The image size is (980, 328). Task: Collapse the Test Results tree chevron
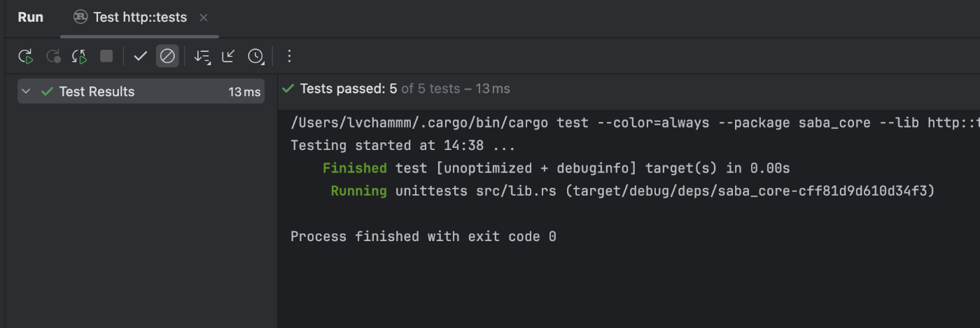(27, 91)
